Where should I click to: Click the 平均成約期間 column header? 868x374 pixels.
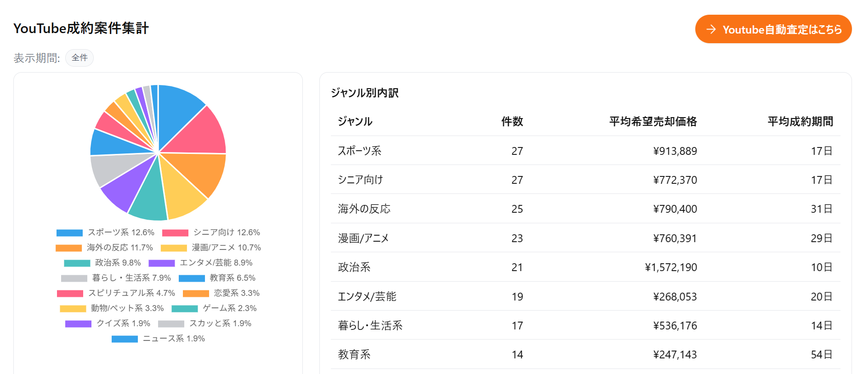pos(800,121)
